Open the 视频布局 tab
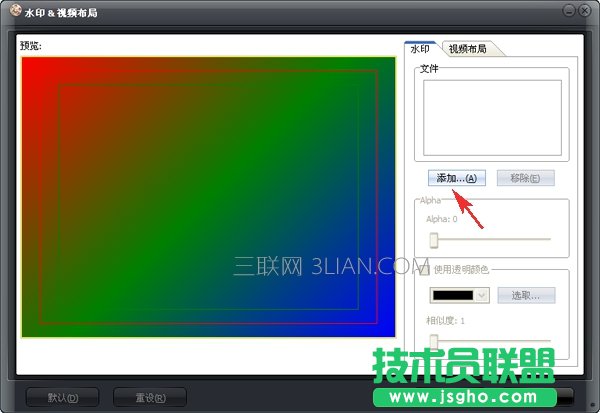The image size is (600, 413). tap(468, 49)
